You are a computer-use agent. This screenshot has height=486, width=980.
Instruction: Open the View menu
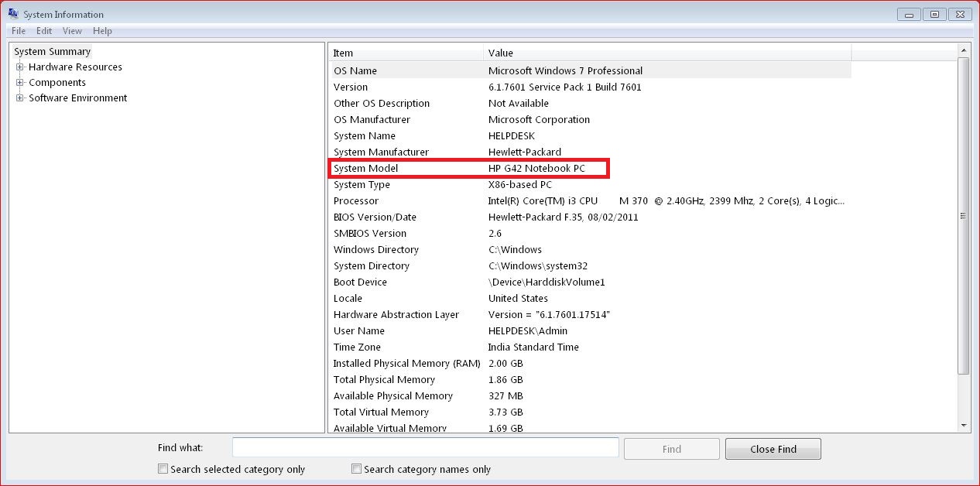click(72, 31)
